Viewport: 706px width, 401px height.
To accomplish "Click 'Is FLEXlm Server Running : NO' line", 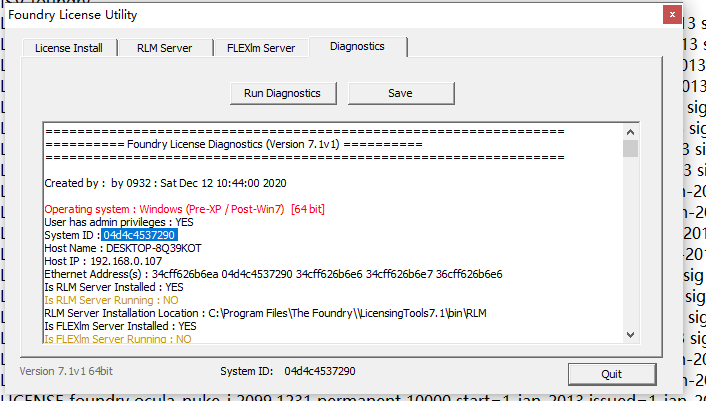I will tap(118, 338).
